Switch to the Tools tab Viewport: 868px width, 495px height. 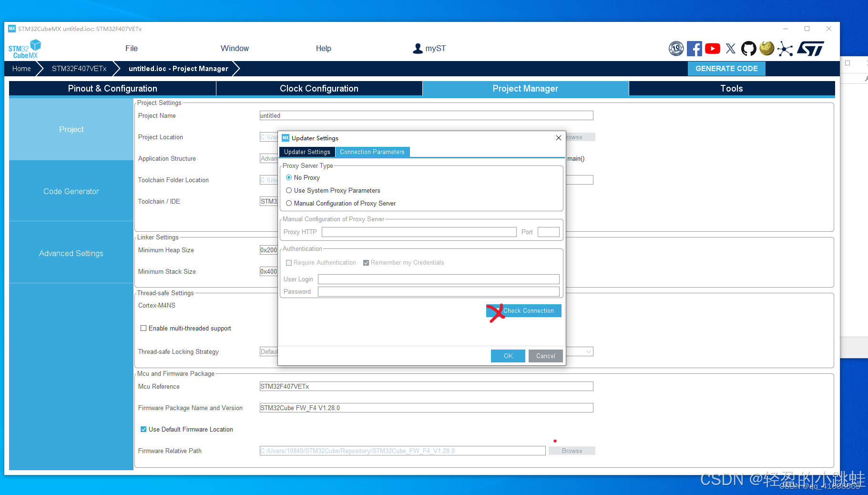(x=732, y=88)
